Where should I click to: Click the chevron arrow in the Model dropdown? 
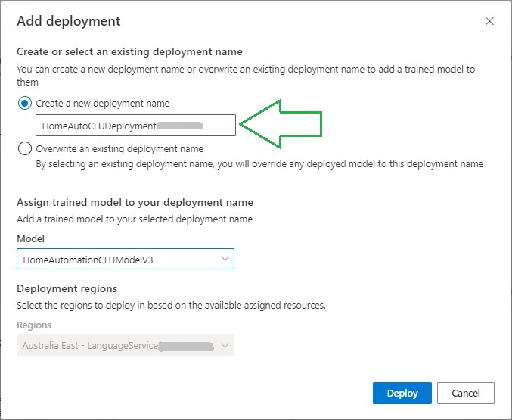(225, 259)
